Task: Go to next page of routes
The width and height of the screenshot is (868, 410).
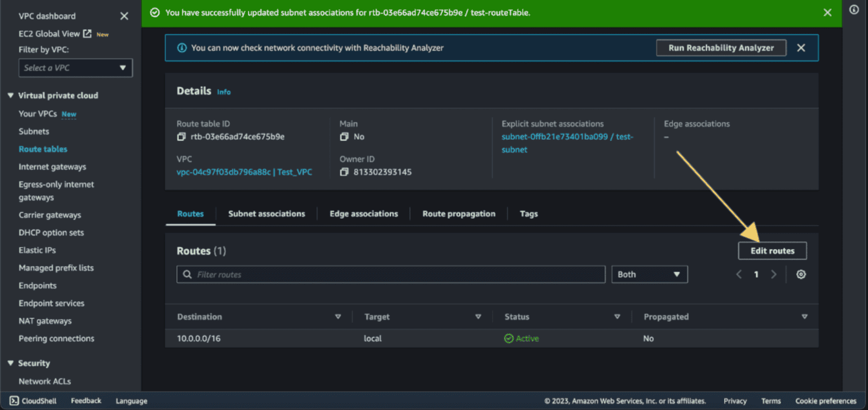Action: click(774, 274)
